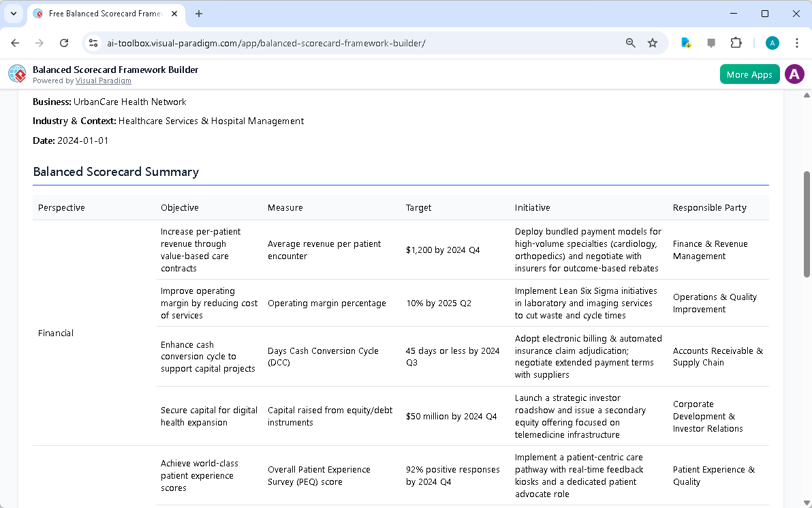Reload the scorecard builder page
The image size is (812, 508).
(64, 42)
